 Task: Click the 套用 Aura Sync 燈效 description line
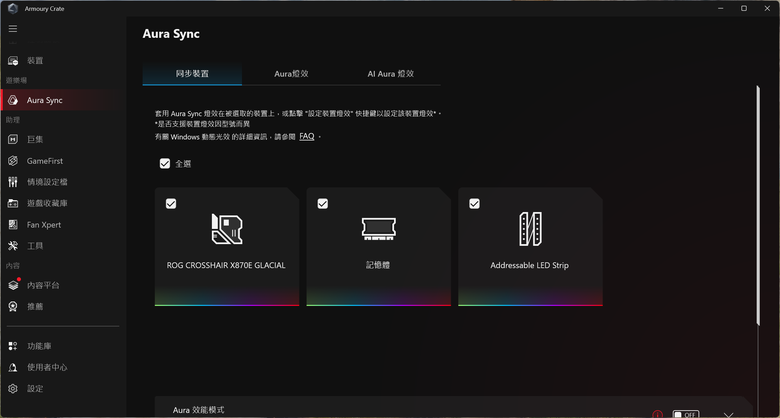pyautogui.click(x=298, y=114)
